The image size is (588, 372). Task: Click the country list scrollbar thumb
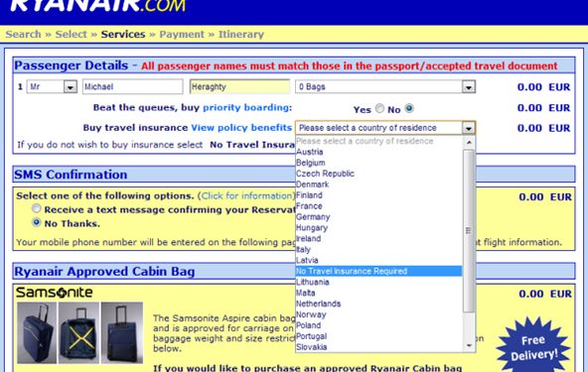coord(469,230)
